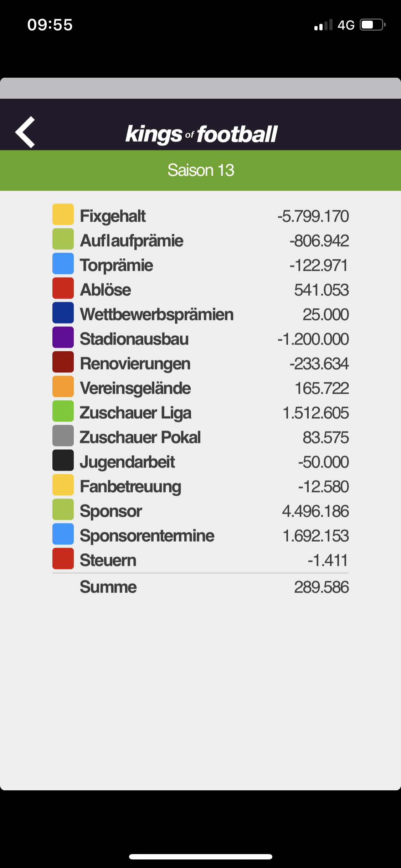Screen dimensions: 401x868
Task: Click the yellow Fixgehalt color swatch
Action: pyautogui.click(x=63, y=215)
